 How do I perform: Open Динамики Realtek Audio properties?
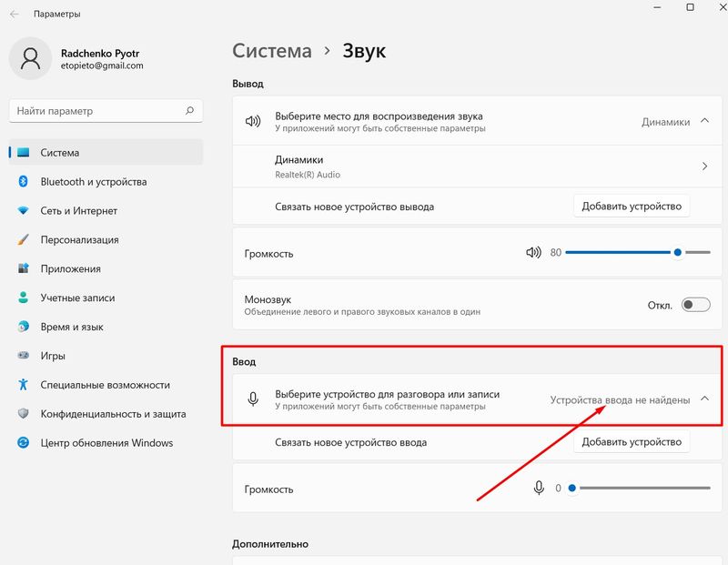point(477,166)
